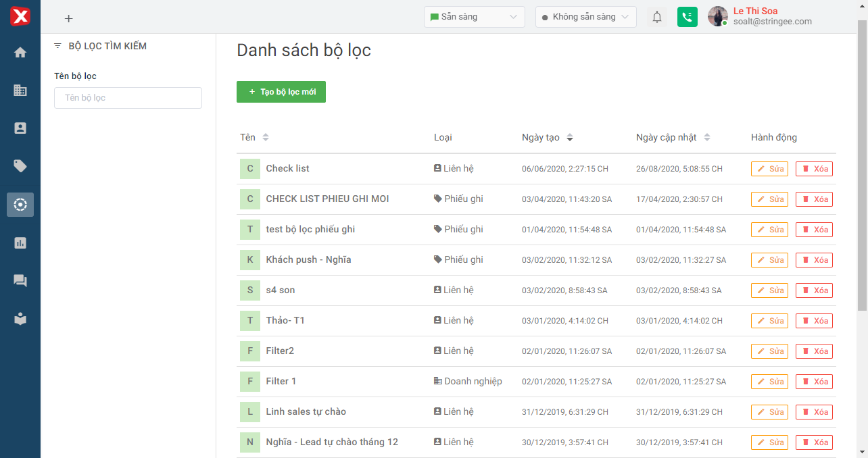Expand the 'Sẵn sàng' status dropdown

[474, 17]
